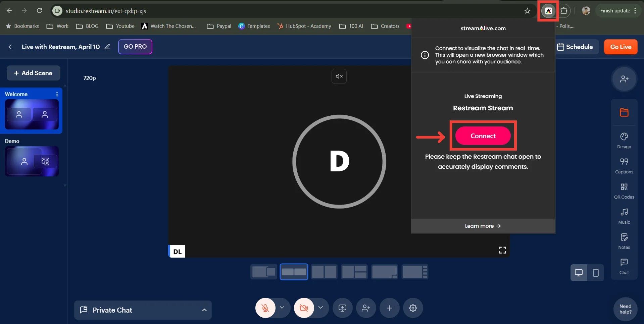644x324 pixels.
Task: Open the Chrome profile avatar
Action: [x=586, y=11]
